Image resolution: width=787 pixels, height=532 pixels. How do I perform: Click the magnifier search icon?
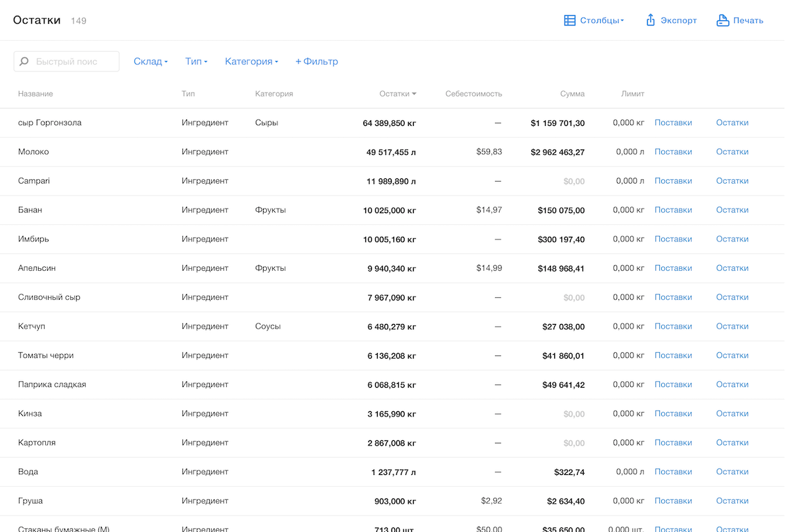pos(24,62)
